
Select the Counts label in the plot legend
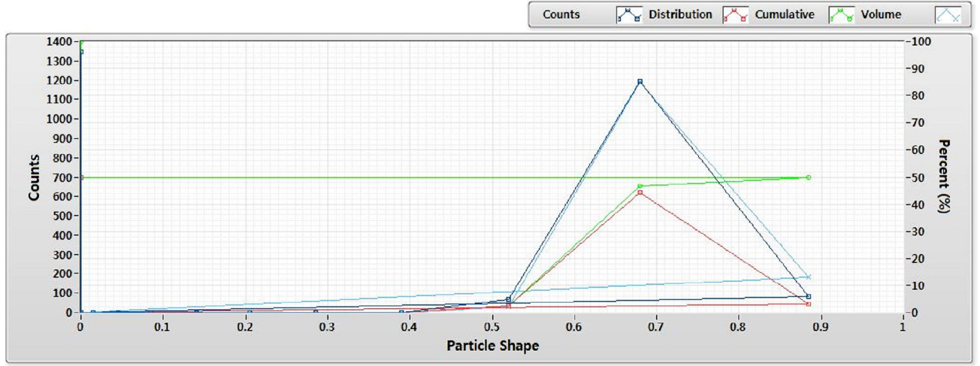click(561, 14)
